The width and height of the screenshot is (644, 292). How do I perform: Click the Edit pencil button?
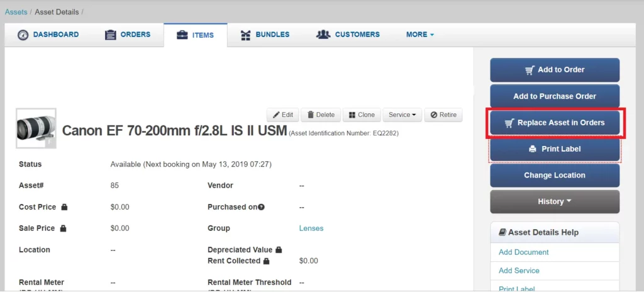[x=282, y=115]
